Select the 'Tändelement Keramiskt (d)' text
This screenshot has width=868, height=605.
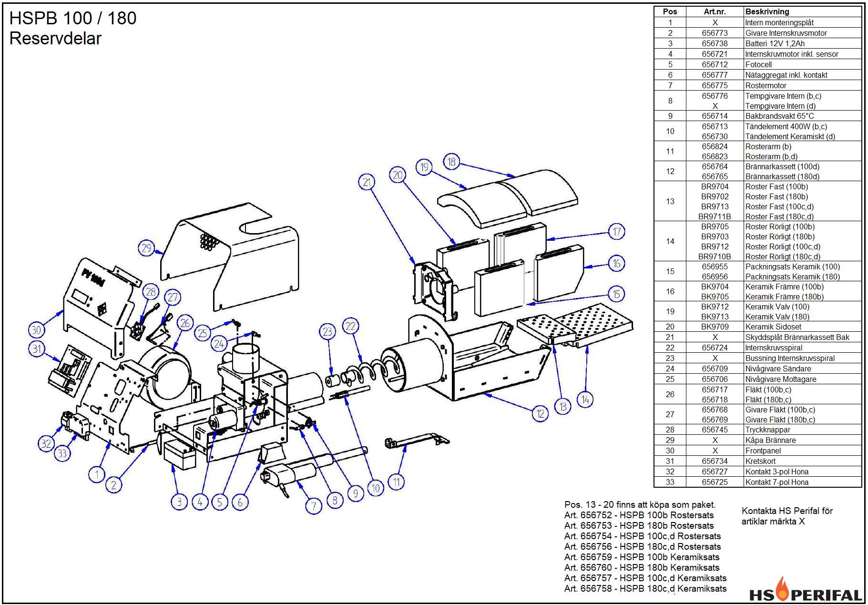click(x=790, y=136)
